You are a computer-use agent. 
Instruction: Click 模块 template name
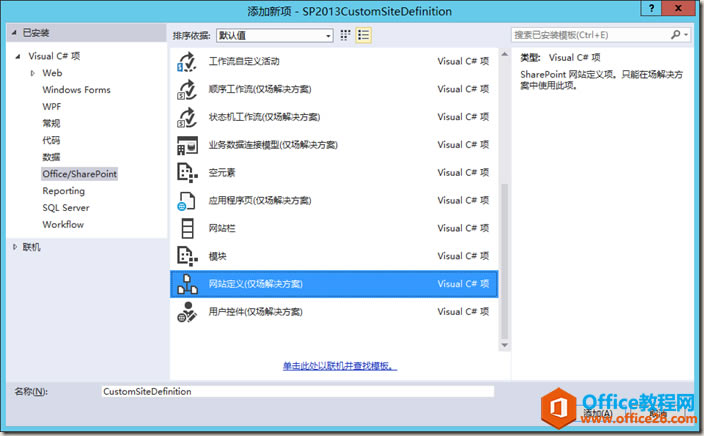coord(217,256)
